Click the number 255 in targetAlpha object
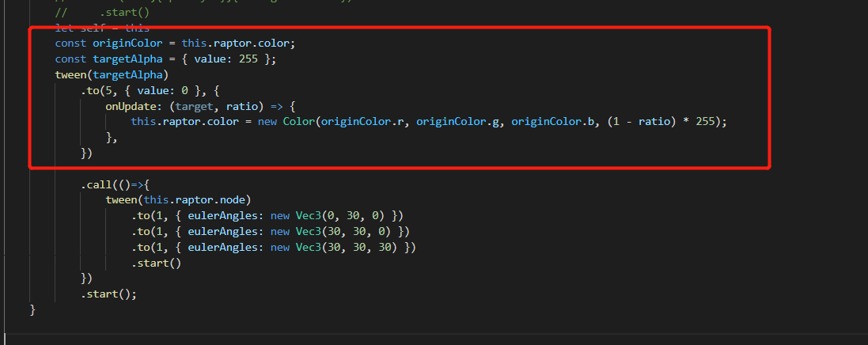 (248, 59)
